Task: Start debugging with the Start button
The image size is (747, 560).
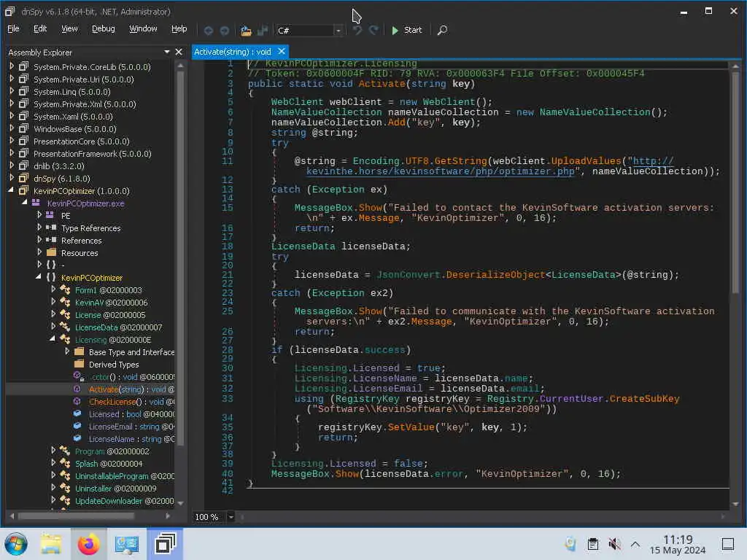Action: [406, 30]
